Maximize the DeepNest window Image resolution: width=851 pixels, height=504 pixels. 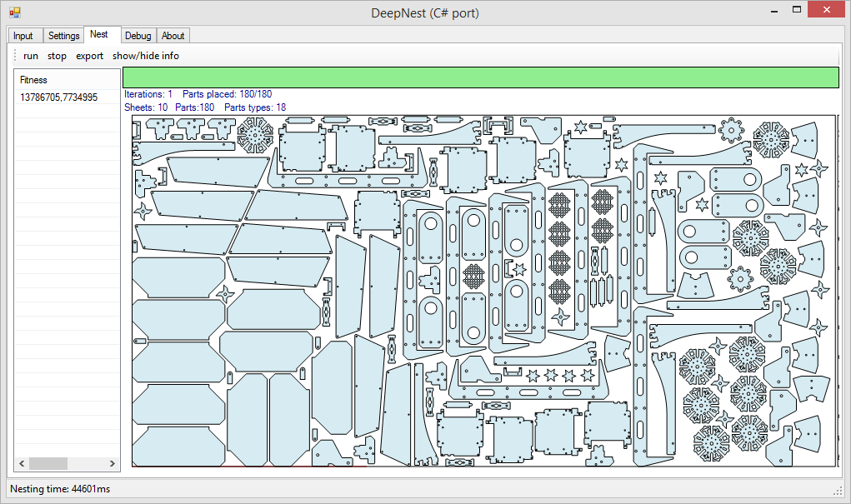[x=798, y=11]
